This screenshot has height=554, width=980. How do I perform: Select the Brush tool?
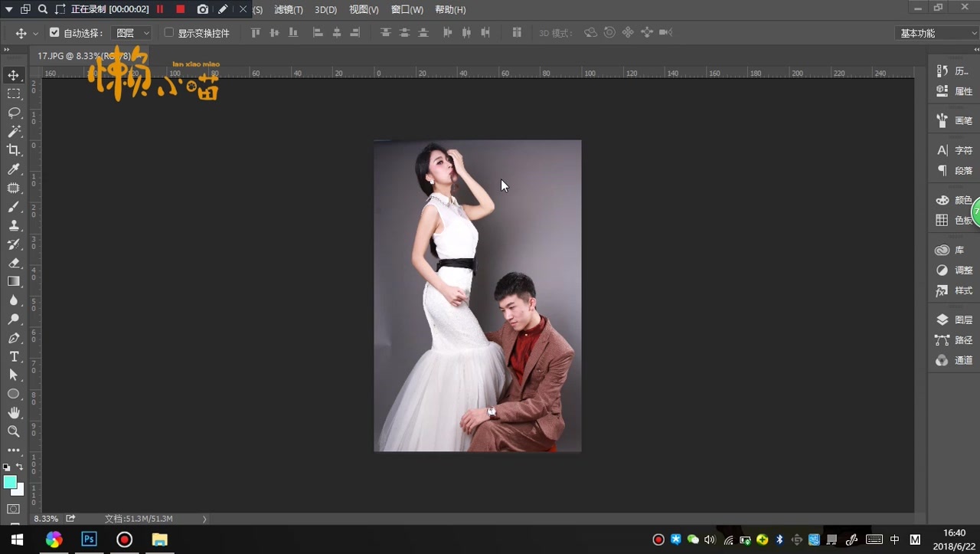point(14,207)
